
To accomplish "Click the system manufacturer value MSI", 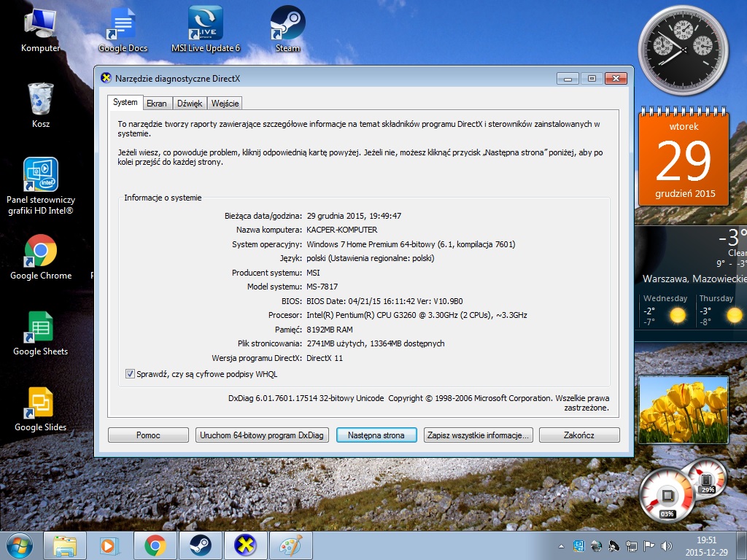I will 313,273.
